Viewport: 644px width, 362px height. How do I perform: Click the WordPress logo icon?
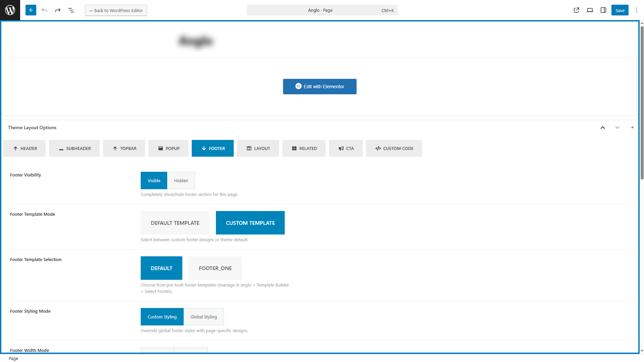tap(10, 10)
